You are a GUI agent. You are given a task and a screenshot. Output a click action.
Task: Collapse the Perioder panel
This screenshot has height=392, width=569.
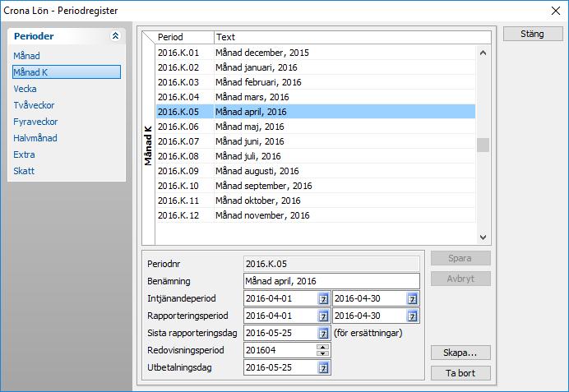(x=115, y=36)
